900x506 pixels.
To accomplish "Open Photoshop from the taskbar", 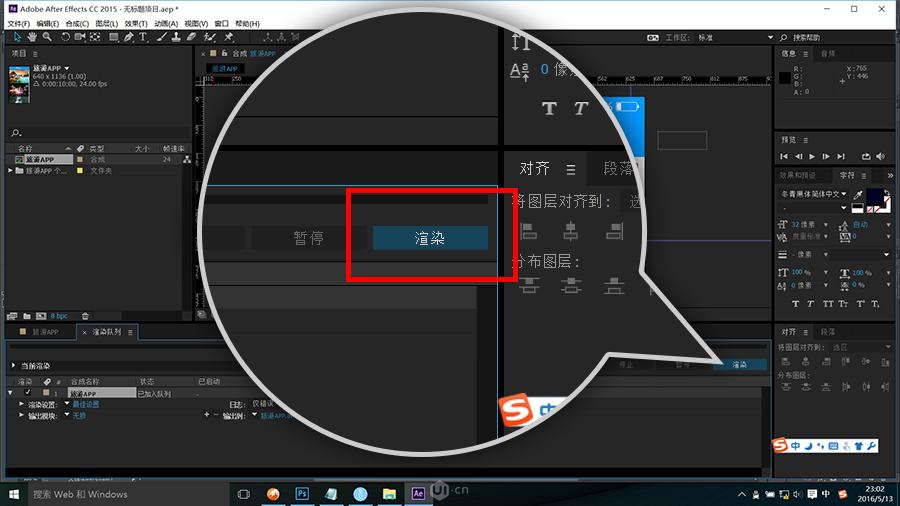I will point(301,494).
